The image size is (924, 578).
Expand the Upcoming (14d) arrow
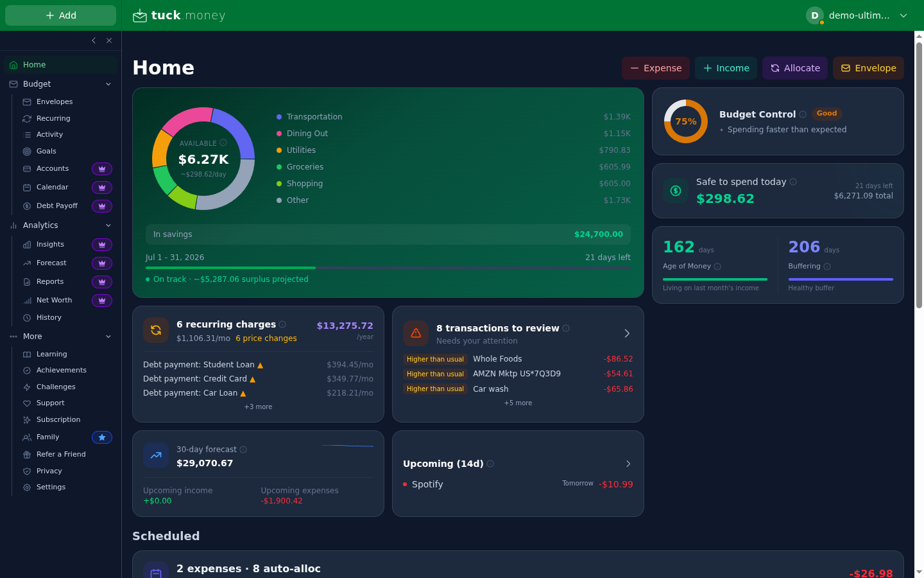click(628, 464)
